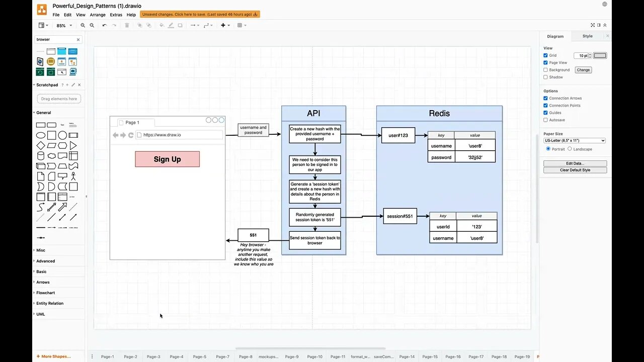This screenshot has width=644, height=362.
Task: Open the 85% zoom dropdown
Action: [64, 25]
